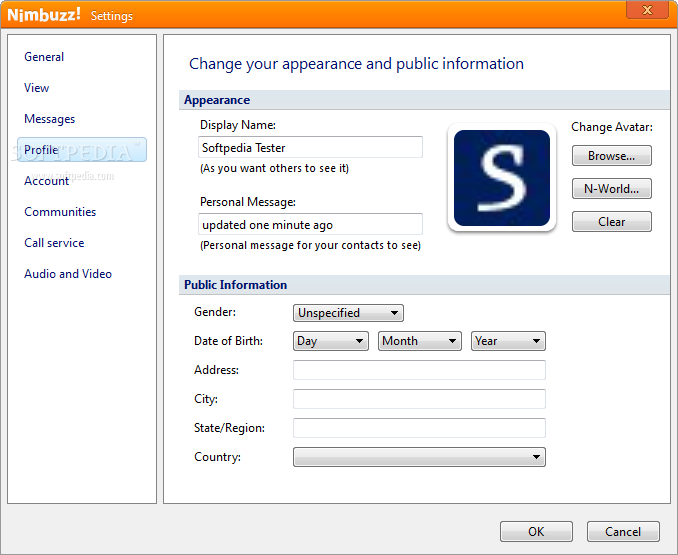Viewport: 678px width, 555px height.
Task: Open the Country dropdown list
Action: tap(419, 457)
